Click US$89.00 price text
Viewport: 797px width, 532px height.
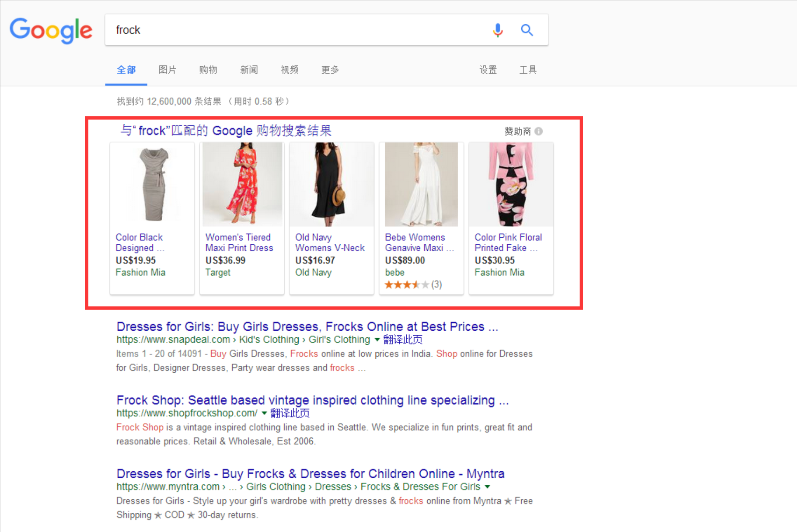405,261
